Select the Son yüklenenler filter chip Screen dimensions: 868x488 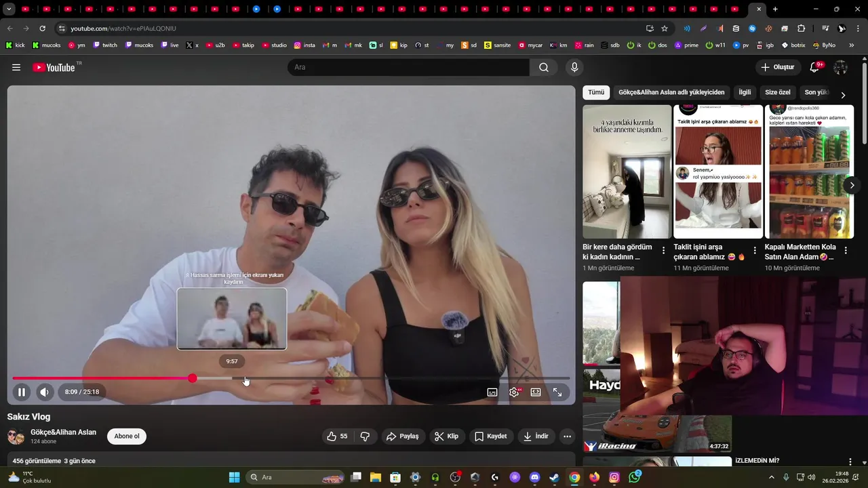[x=816, y=92]
